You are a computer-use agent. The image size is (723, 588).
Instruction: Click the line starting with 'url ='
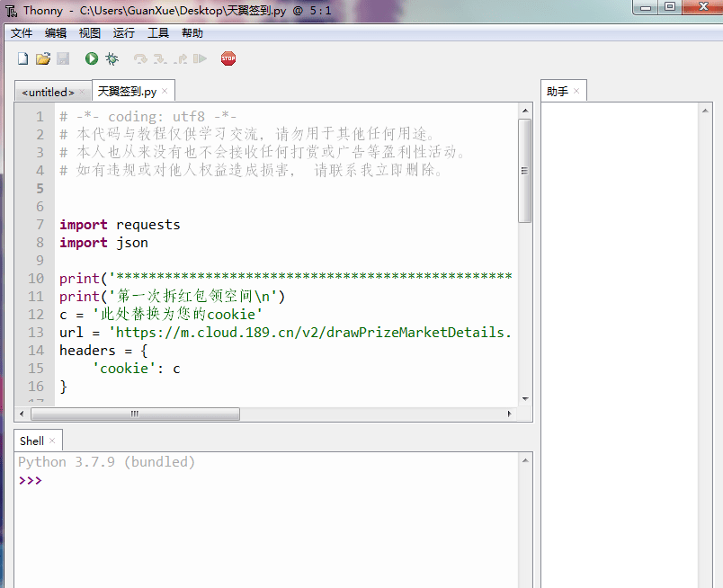tap(285, 333)
